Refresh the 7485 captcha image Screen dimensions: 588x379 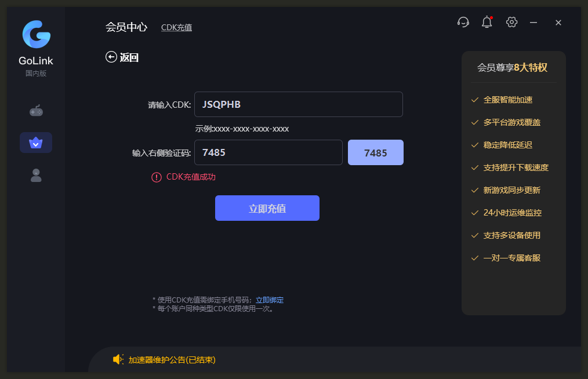(x=375, y=152)
